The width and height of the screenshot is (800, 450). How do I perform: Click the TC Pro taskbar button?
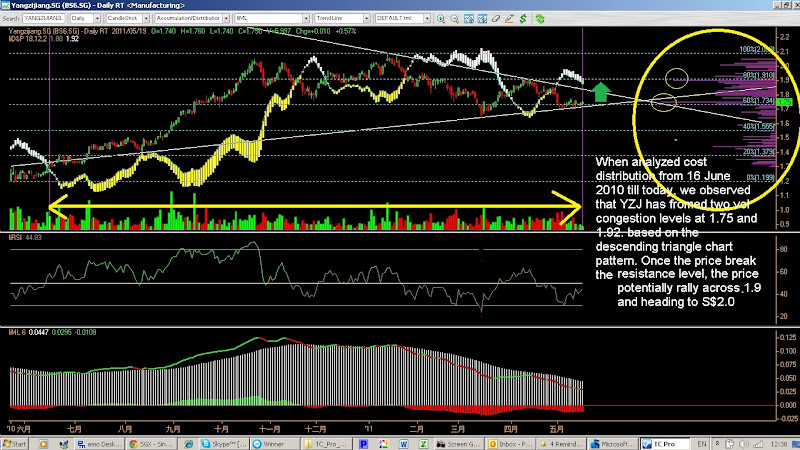[665, 444]
